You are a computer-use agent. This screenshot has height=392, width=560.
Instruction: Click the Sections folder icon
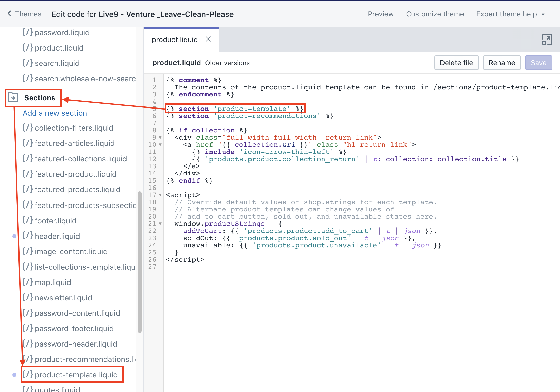pyautogui.click(x=13, y=97)
